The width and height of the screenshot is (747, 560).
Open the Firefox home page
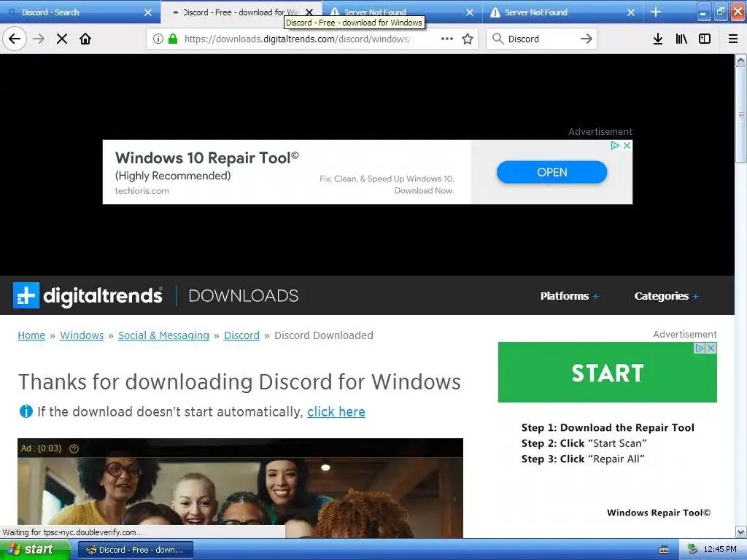pos(85,39)
